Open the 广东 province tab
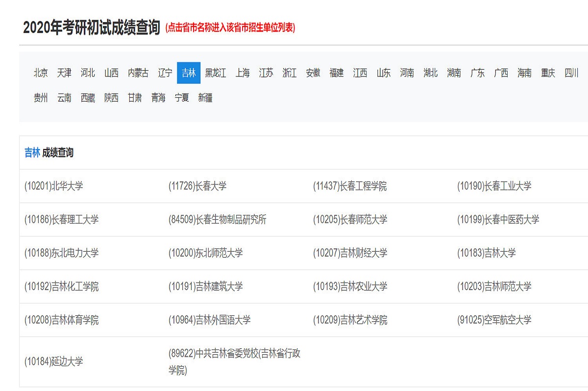This screenshot has width=588, height=391. (x=478, y=73)
